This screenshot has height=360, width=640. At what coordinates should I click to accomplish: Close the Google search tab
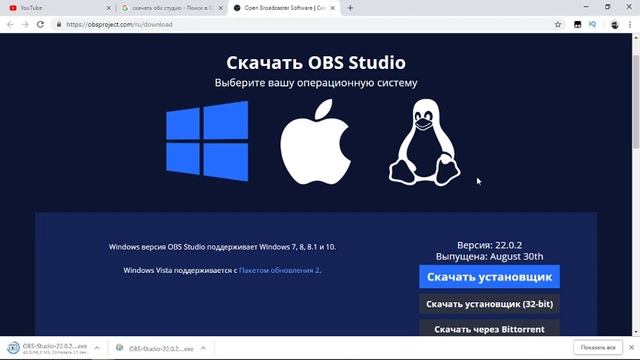click(220, 8)
